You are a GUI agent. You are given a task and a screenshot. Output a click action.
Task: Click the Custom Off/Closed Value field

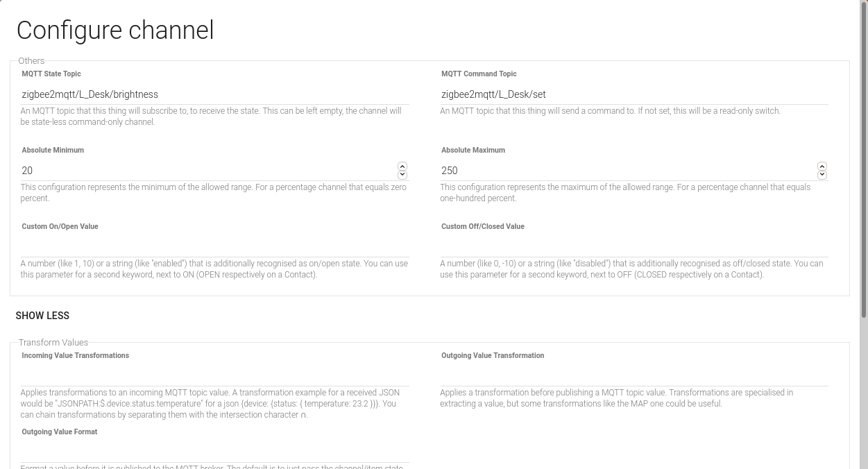click(633, 247)
